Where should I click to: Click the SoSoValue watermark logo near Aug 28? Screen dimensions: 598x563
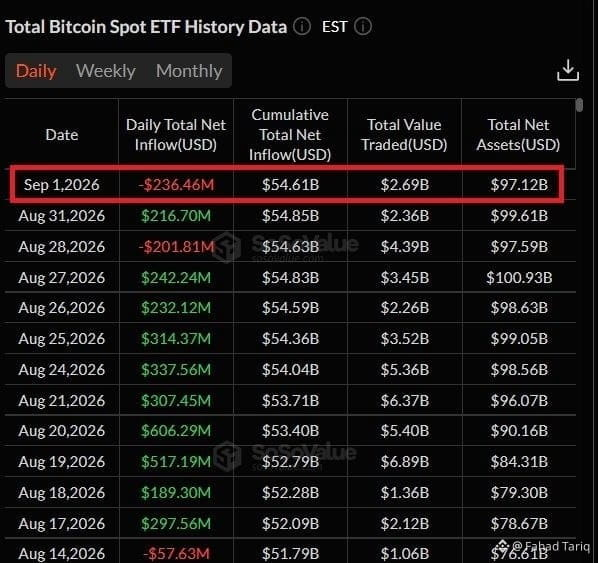[227, 247]
